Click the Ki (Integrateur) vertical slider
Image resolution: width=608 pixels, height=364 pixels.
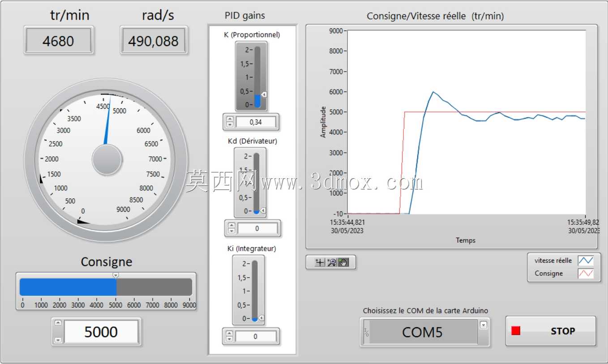(255, 291)
